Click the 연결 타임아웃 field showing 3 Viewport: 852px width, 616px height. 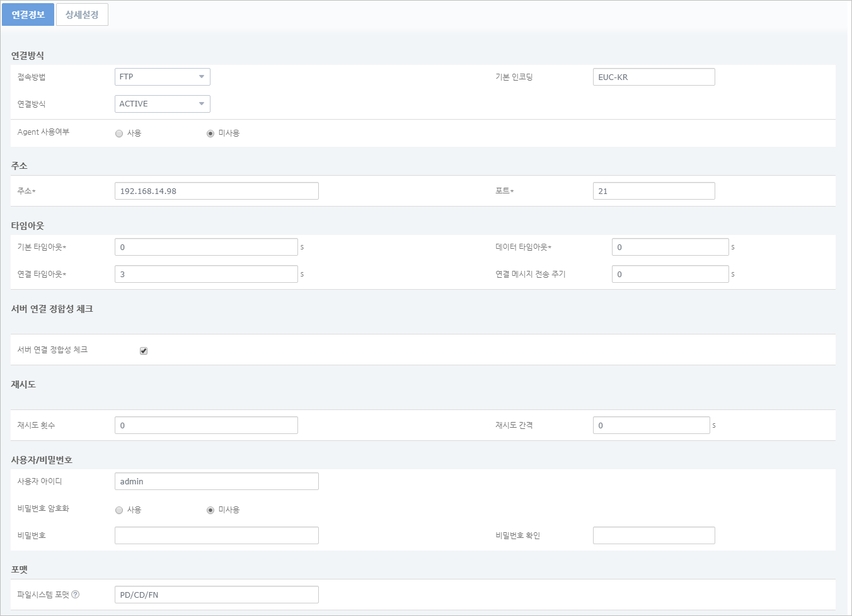[206, 274]
